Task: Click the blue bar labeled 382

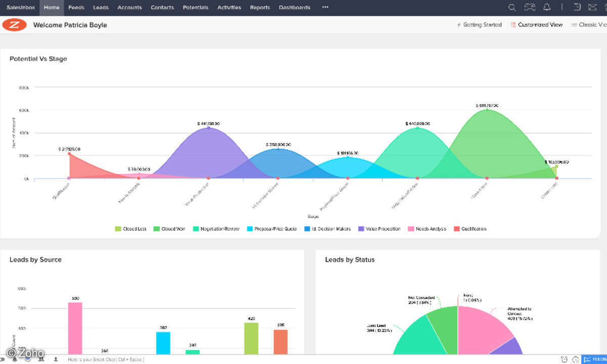Action: coord(163,343)
